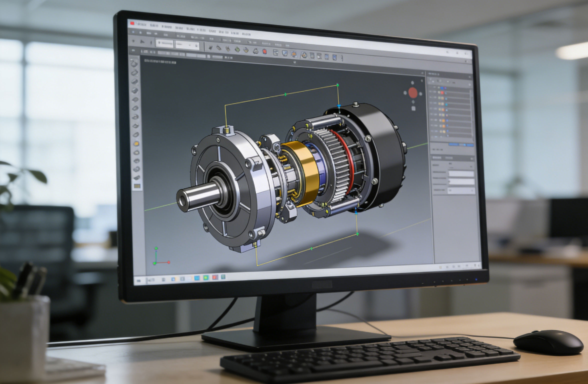Select the green diamond-shaped tool in the top toolbar
The height and width of the screenshot is (384, 588).
pos(237,50)
